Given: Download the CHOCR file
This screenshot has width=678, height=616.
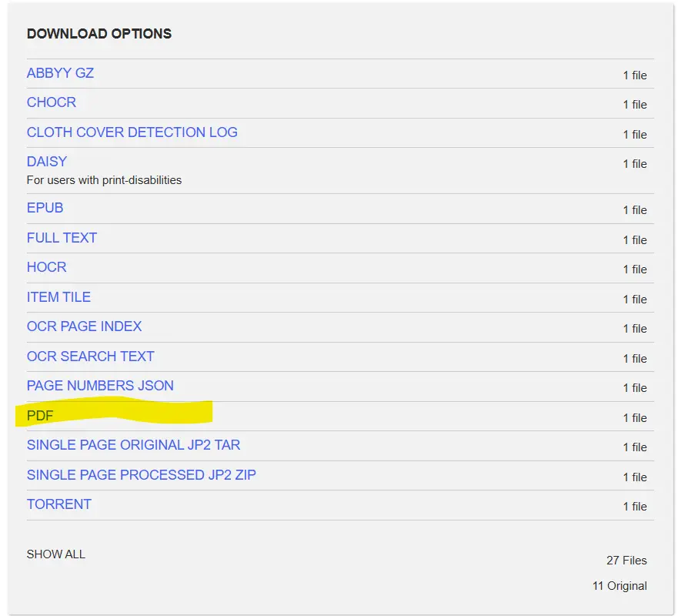Looking at the screenshot, I should (x=52, y=102).
